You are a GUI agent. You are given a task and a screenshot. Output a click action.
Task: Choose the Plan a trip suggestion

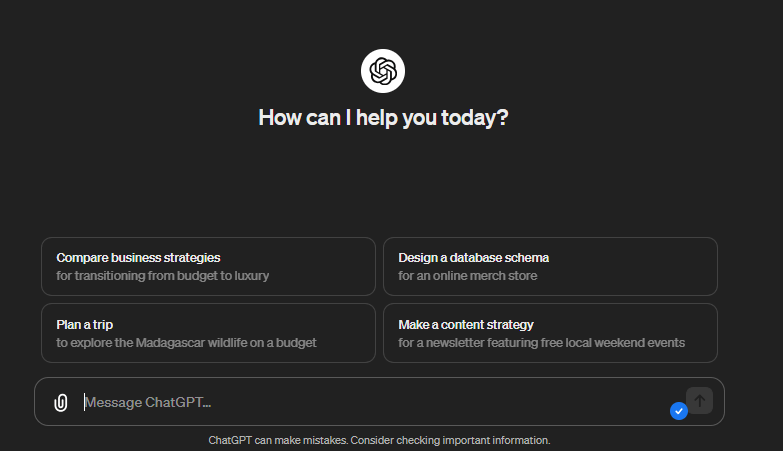click(x=208, y=333)
